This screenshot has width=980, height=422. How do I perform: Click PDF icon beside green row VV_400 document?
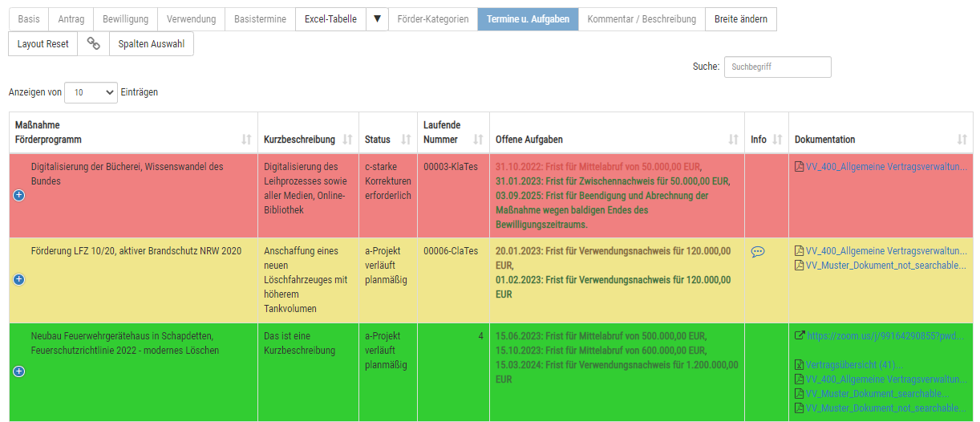[x=799, y=379]
